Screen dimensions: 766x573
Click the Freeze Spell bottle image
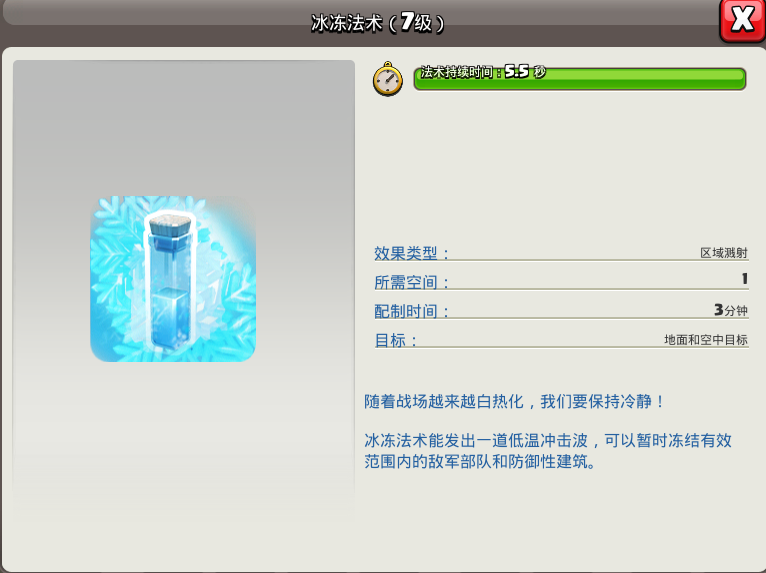[173, 279]
